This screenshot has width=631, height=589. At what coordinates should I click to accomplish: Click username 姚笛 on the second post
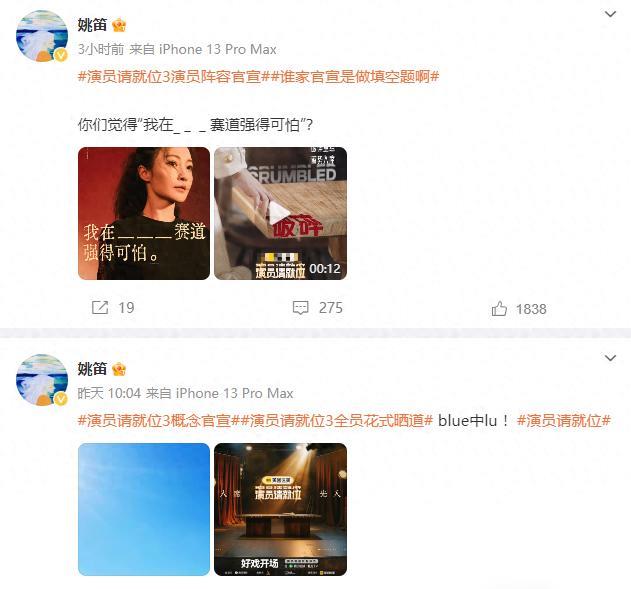tap(92, 369)
